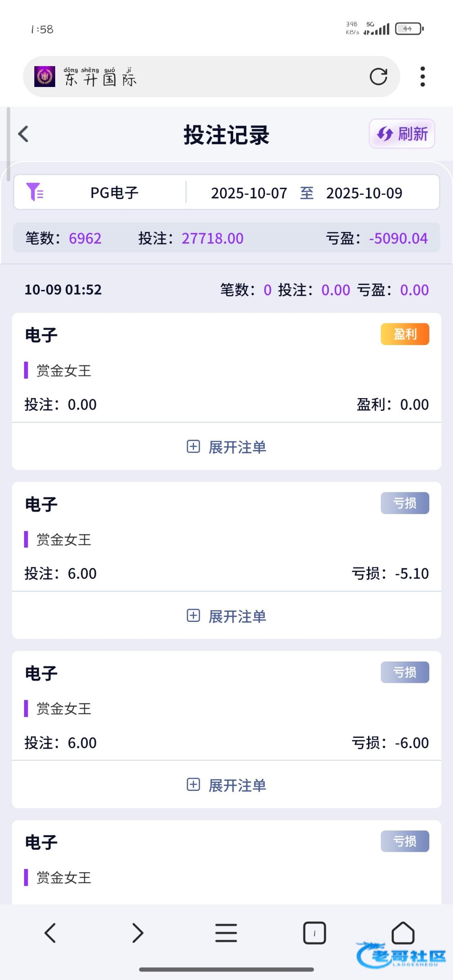Open the browser three-dot menu
453x980 pixels.
tap(422, 76)
